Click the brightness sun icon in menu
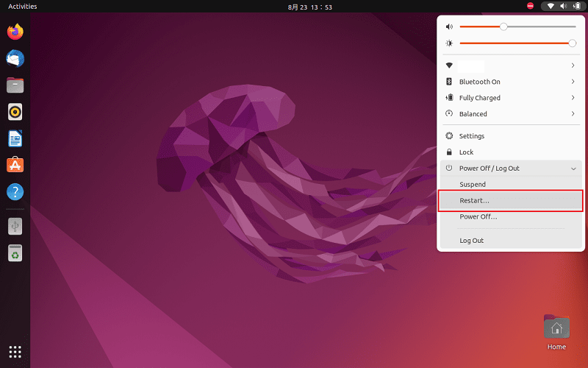The width and height of the screenshot is (588, 368). pos(449,43)
